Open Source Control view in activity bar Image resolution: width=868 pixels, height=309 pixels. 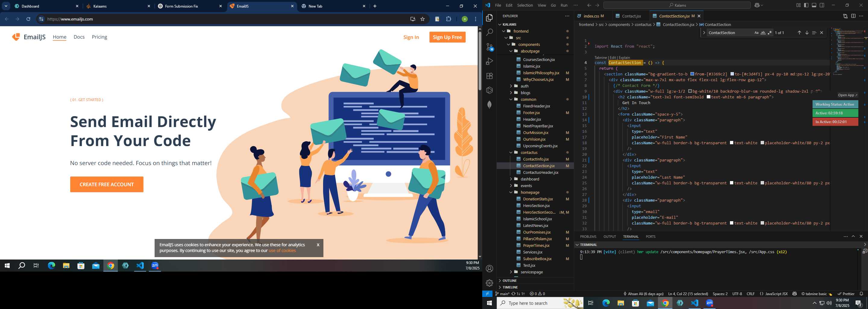click(489, 47)
